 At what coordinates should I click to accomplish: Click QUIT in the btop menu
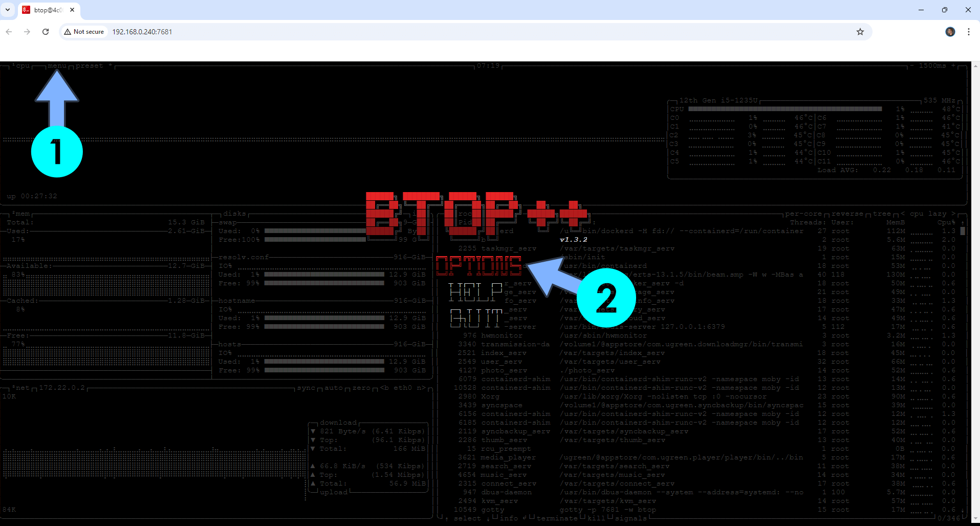pos(475,318)
